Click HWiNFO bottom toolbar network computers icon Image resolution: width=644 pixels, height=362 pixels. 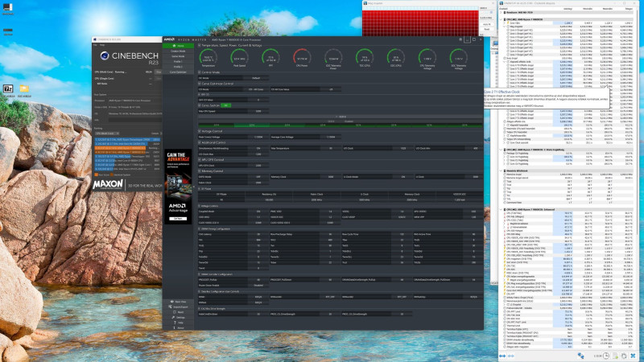point(580,356)
